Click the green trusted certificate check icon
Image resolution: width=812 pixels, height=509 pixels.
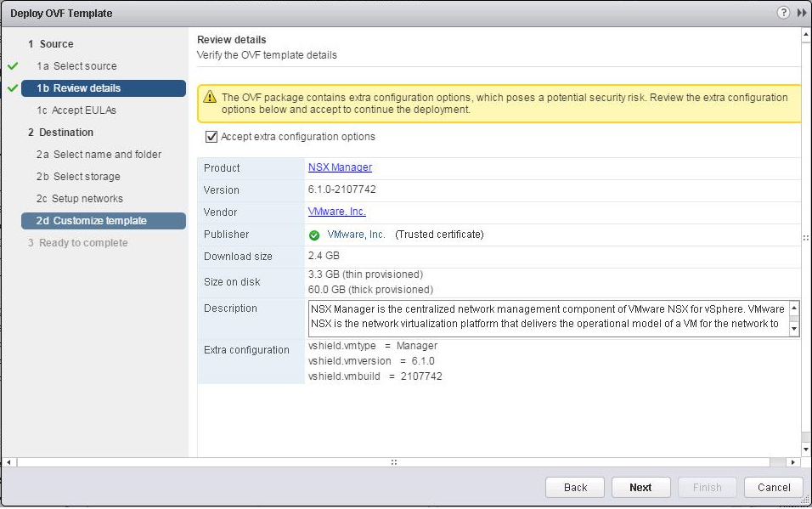pos(313,235)
